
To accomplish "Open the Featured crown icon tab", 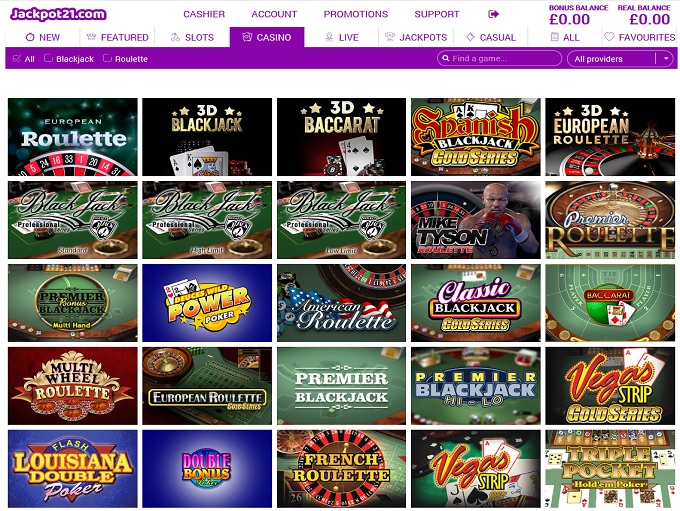I will tap(91, 37).
